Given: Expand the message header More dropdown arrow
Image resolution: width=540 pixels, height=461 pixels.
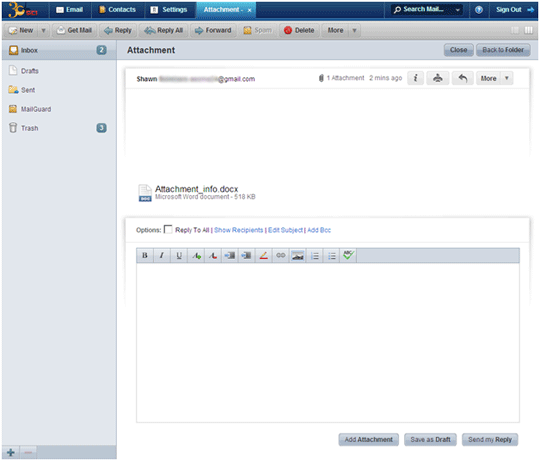Looking at the screenshot, I should (x=507, y=78).
